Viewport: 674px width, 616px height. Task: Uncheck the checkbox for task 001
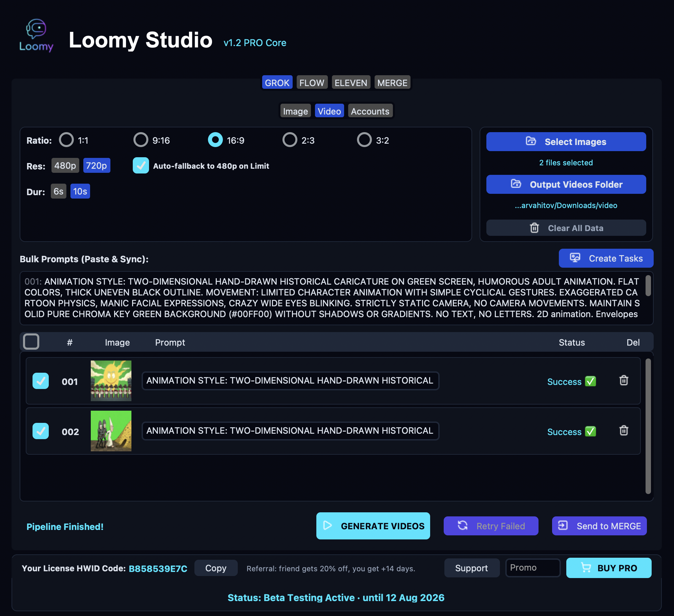click(x=41, y=381)
